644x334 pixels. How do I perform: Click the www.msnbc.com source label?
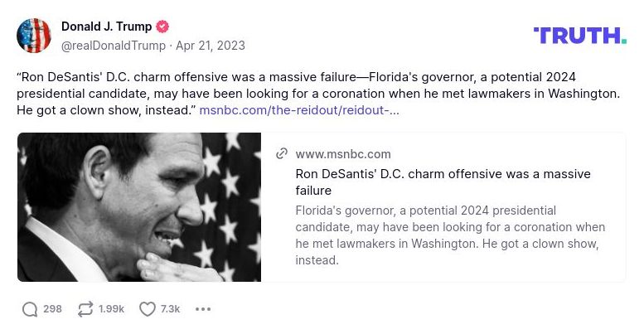point(343,154)
